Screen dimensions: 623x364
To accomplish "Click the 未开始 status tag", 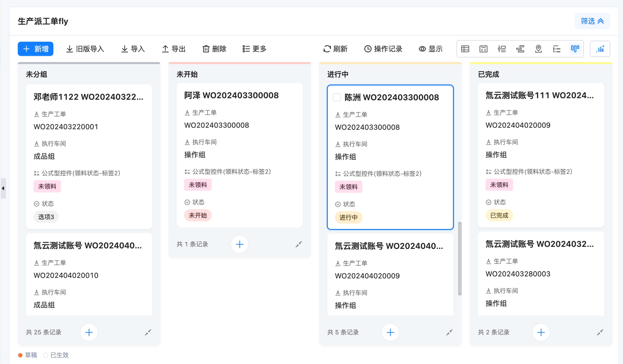I will [198, 215].
